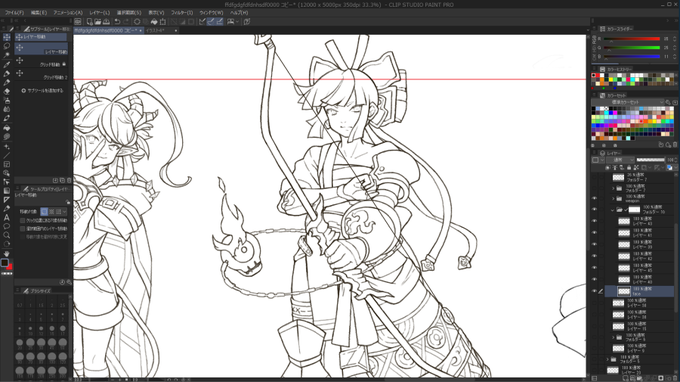The image size is (680, 382).
Task: Open the ヘルプ(H) menu
Action: 239,13
